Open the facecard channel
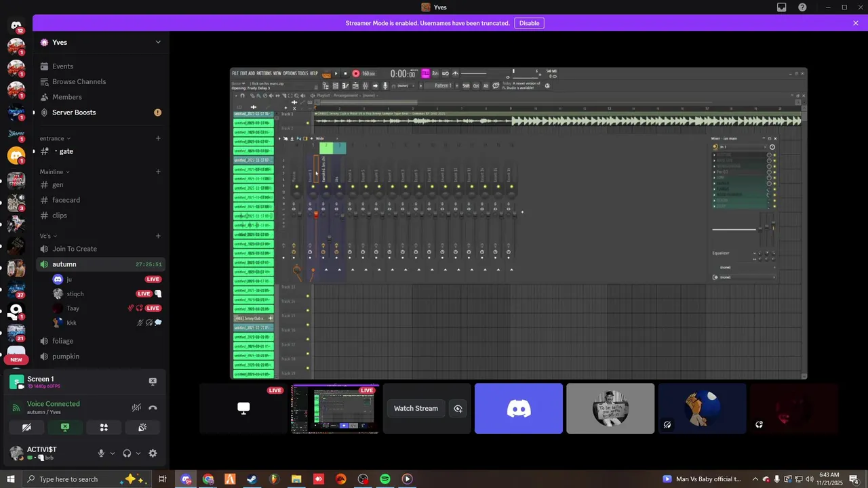 click(100, 200)
